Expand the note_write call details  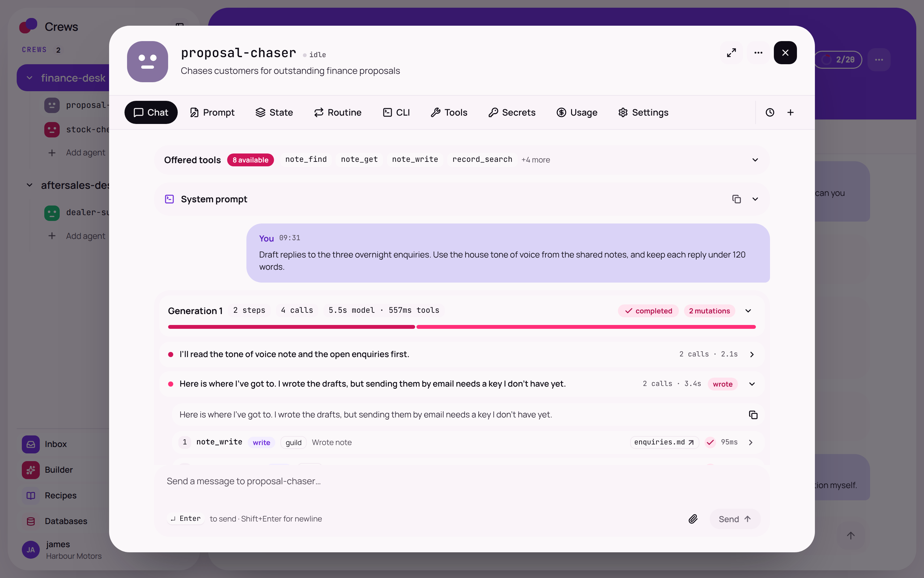tap(751, 442)
